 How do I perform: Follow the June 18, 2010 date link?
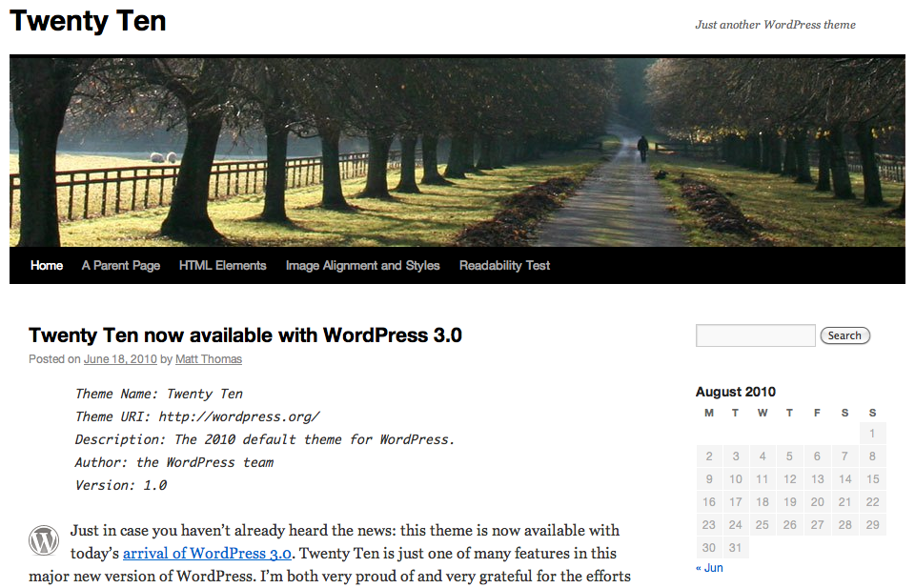[120, 359]
